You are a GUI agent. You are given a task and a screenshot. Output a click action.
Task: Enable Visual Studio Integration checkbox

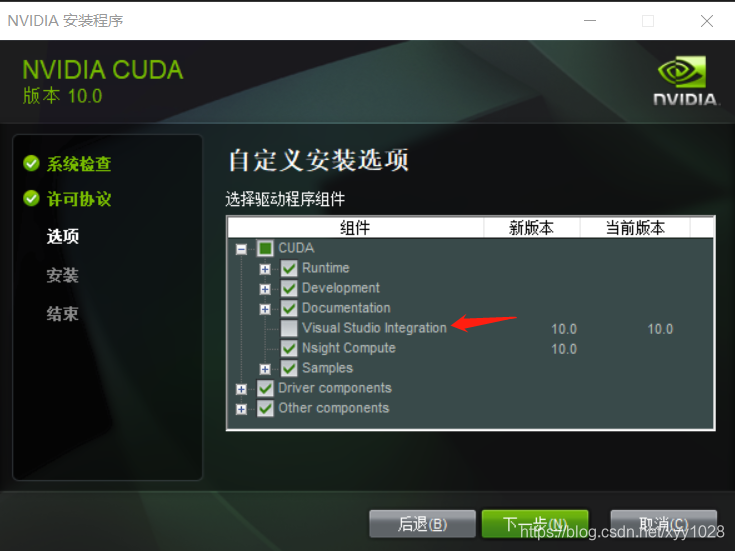tap(289, 328)
